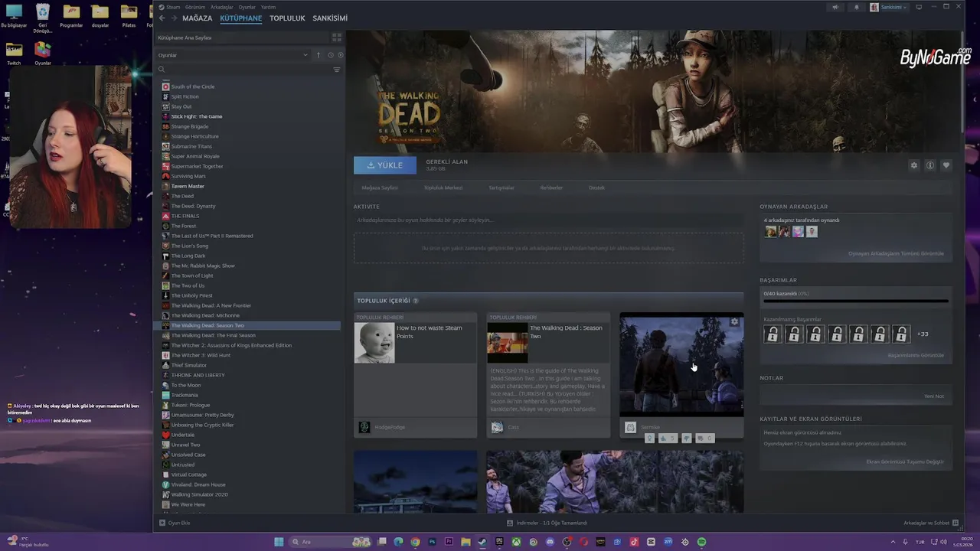Open the Yardım menu
The width and height of the screenshot is (980, 551).
tap(268, 7)
